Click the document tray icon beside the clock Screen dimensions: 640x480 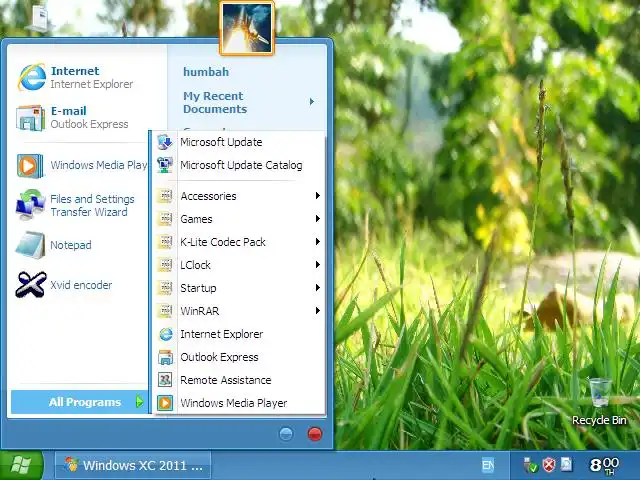(x=567, y=464)
